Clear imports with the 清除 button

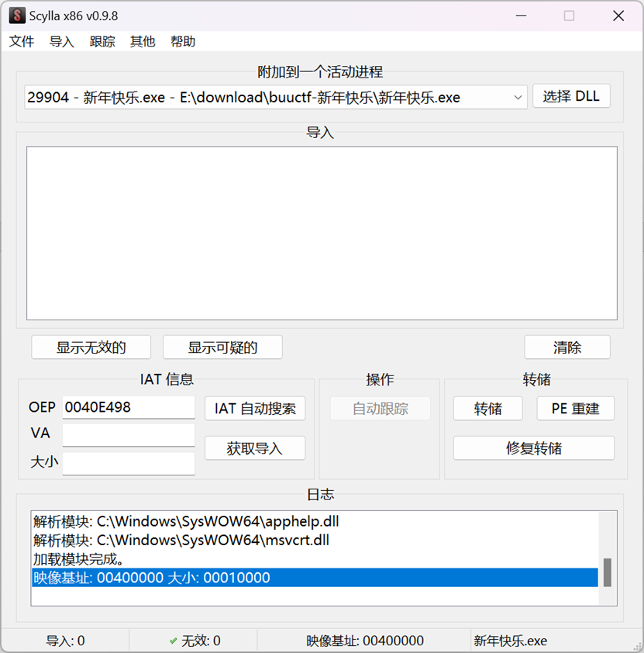(567, 347)
